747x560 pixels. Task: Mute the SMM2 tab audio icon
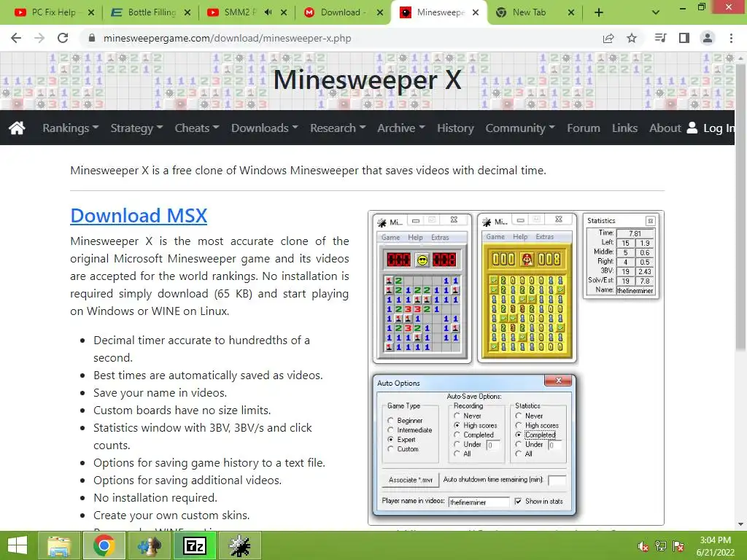click(x=268, y=12)
